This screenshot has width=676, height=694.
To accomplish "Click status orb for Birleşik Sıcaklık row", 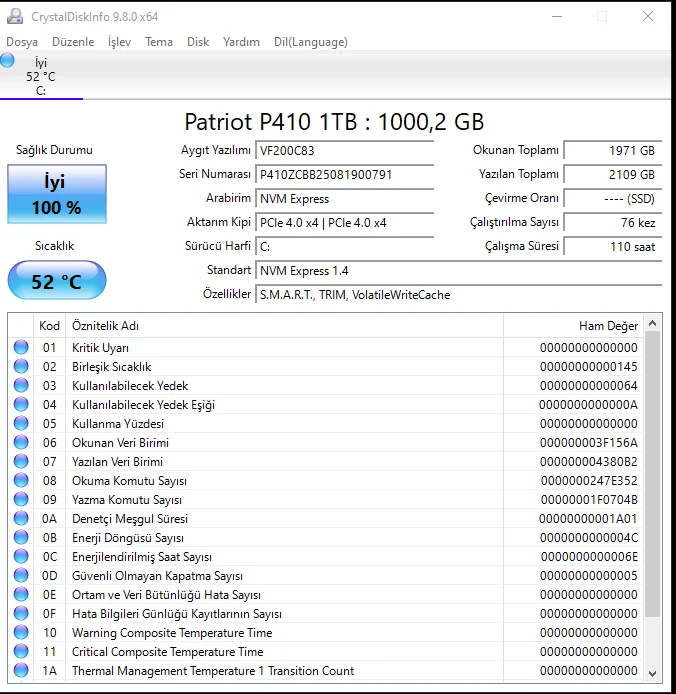I will point(21,366).
